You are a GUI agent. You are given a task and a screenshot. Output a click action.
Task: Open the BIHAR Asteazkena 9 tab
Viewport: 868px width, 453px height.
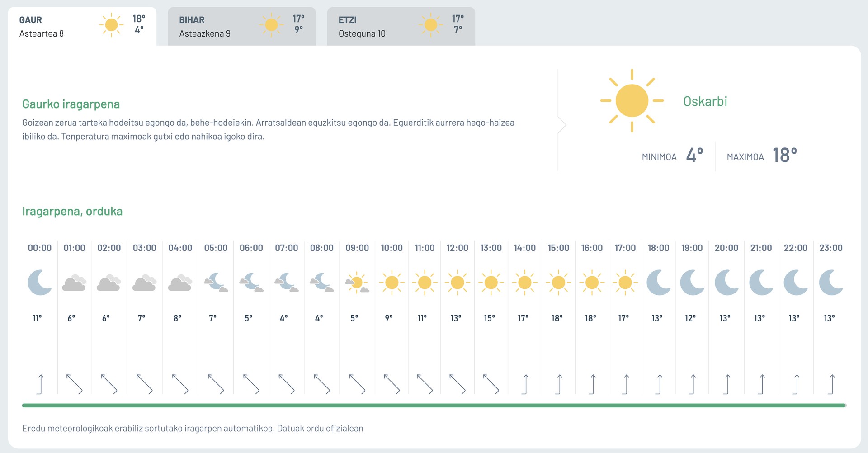[x=242, y=26]
